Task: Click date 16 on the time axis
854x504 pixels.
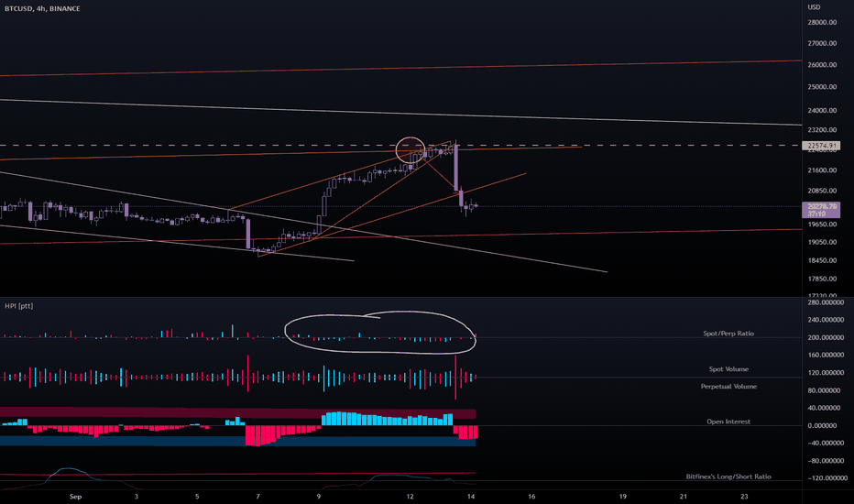Action: click(x=531, y=497)
